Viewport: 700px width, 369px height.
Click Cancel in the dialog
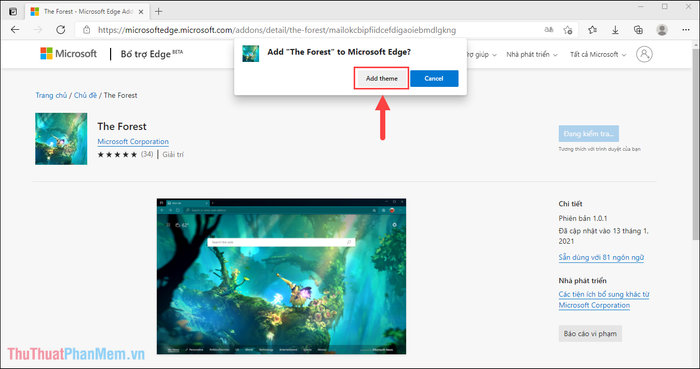coord(434,79)
